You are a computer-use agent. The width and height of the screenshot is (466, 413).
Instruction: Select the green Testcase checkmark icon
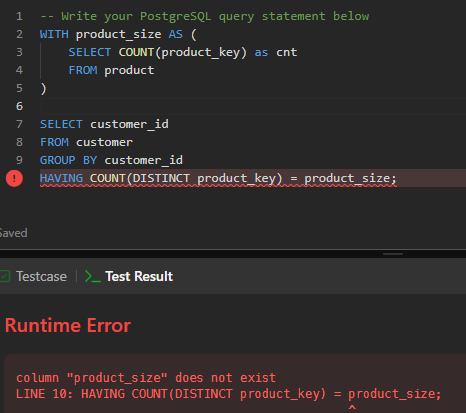(x=5, y=276)
